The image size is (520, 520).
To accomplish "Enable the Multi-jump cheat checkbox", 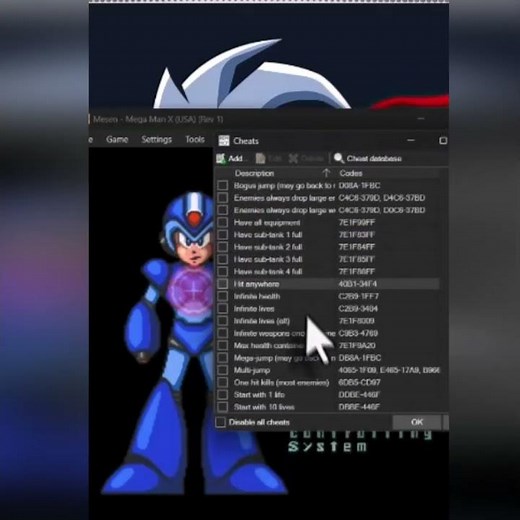I will click(x=223, y=370).
